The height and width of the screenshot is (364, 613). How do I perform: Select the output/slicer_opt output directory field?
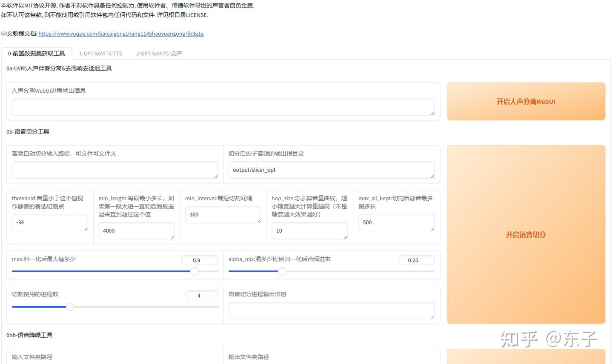pyautogui.click(x=331, y=170)
